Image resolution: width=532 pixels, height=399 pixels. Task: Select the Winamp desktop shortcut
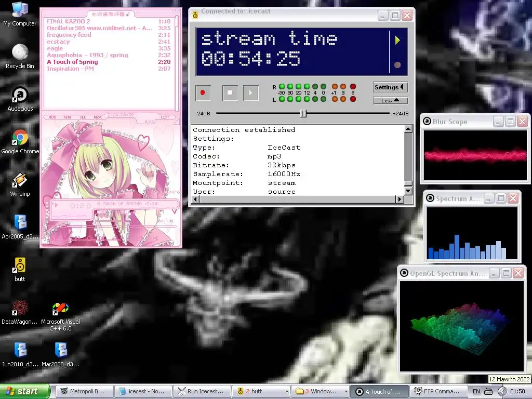click(x=20, y=184)
